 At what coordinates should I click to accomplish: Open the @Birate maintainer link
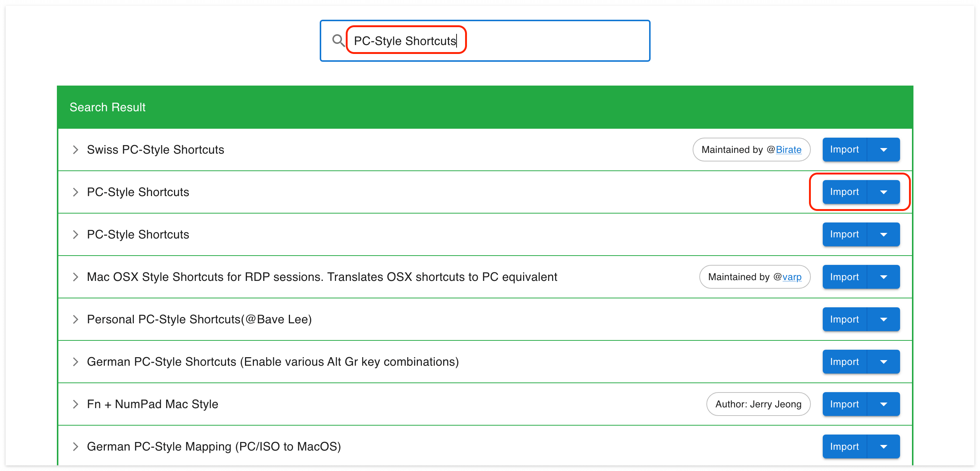point(788,150)
